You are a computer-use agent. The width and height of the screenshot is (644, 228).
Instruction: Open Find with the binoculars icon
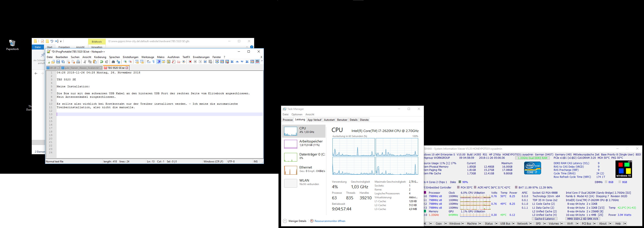[113, 62]
